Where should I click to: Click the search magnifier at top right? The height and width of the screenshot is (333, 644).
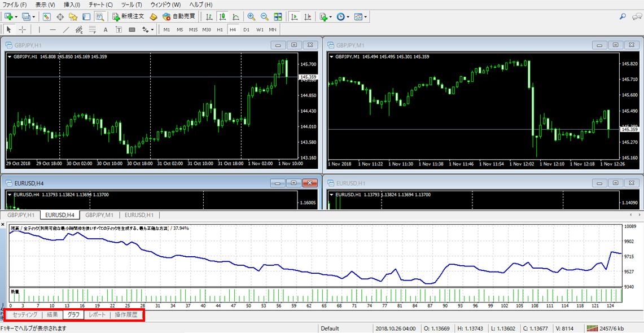pyautogui.click(x=623, y=17)
